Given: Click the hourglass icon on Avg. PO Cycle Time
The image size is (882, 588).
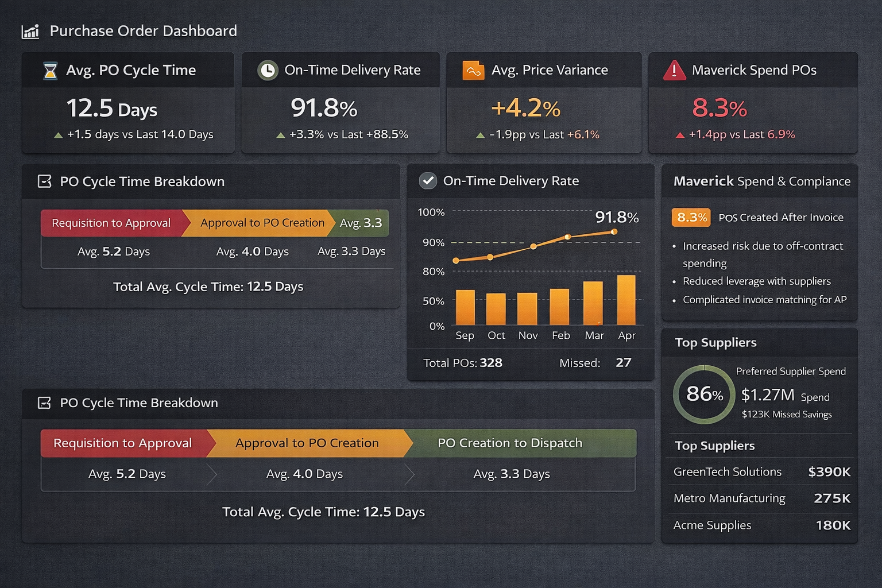Looking at the screenshot, I should pos(50,70).
